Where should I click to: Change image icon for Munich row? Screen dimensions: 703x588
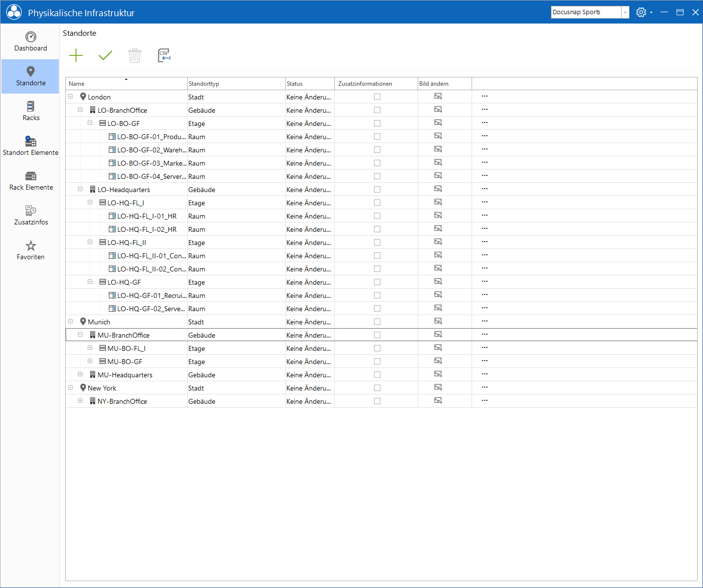[438, 321]
